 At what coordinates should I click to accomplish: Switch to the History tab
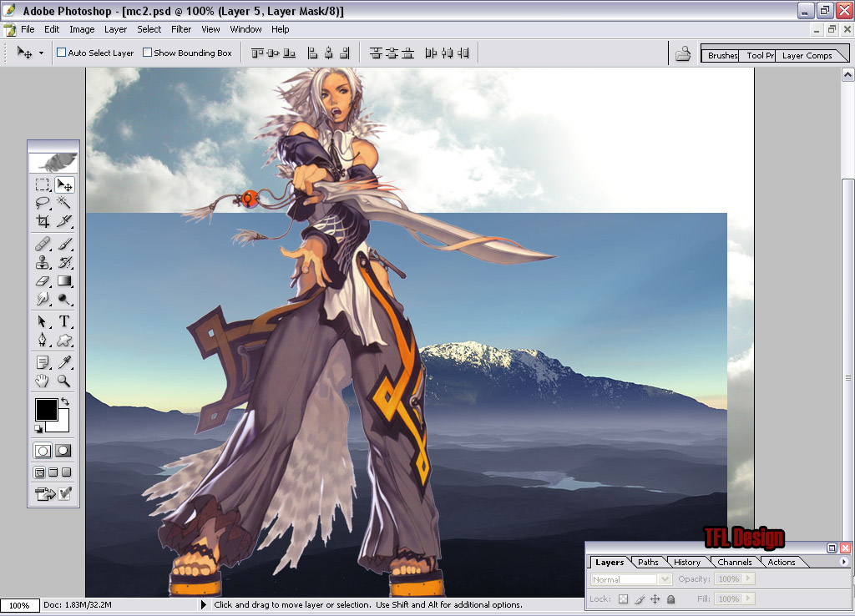point(687,562)
